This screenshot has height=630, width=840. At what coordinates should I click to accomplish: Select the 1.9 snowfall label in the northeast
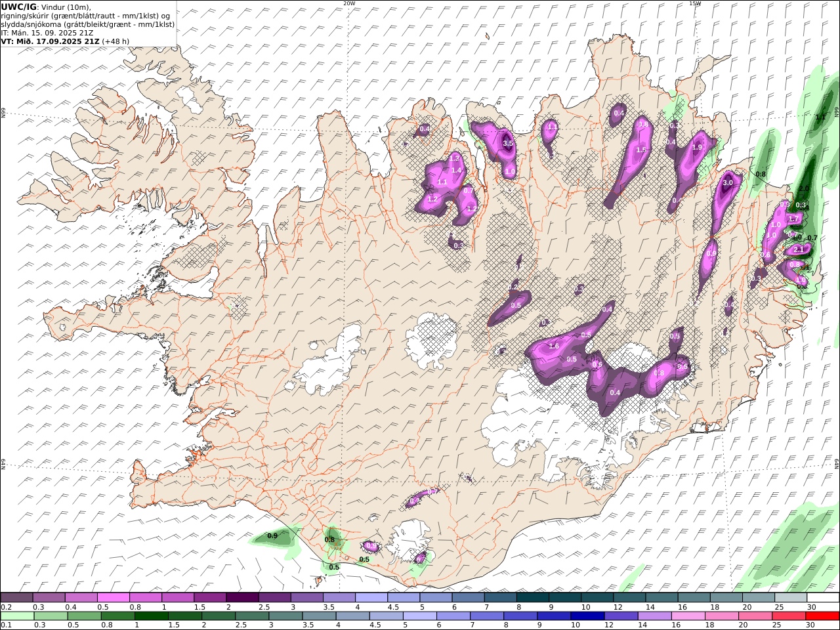click(697, 148)
